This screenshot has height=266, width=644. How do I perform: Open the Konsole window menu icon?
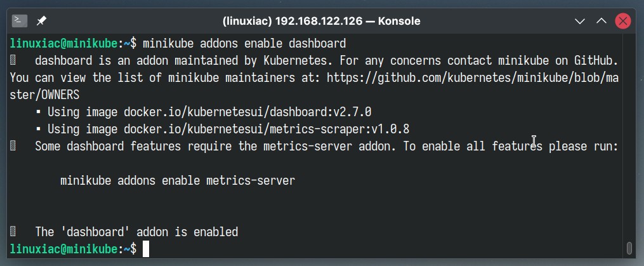click(x=19, y=21)
